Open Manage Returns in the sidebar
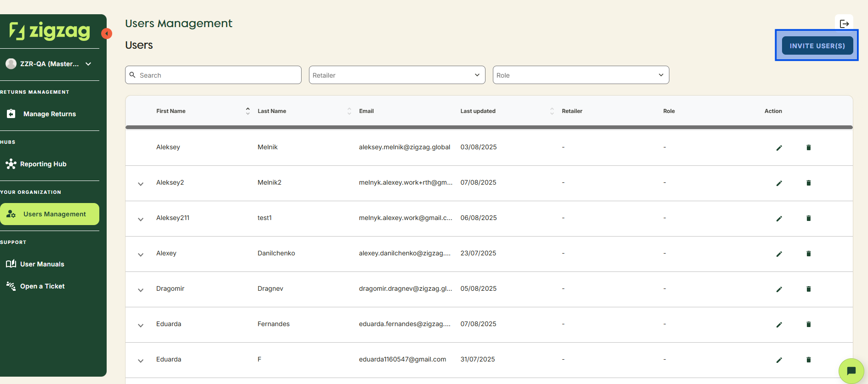Image resolution: width=868 pixels, height=384 pixels. click(x=49, y=114)
